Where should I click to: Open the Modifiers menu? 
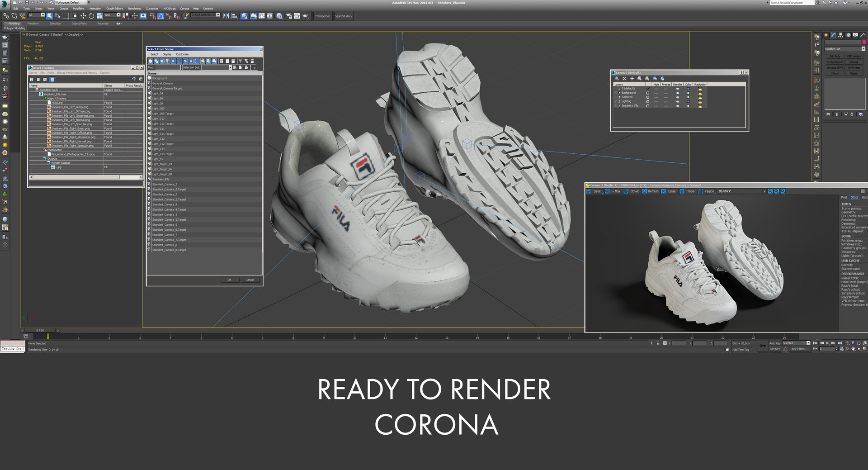point(79,9)
